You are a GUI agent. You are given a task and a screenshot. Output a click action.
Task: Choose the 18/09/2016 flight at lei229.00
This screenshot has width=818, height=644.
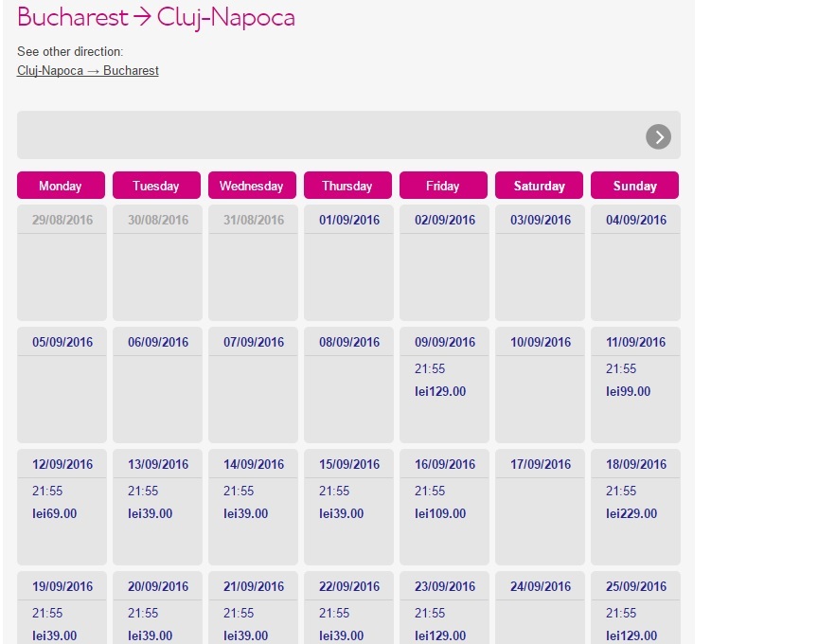click(x=635, y=508)
